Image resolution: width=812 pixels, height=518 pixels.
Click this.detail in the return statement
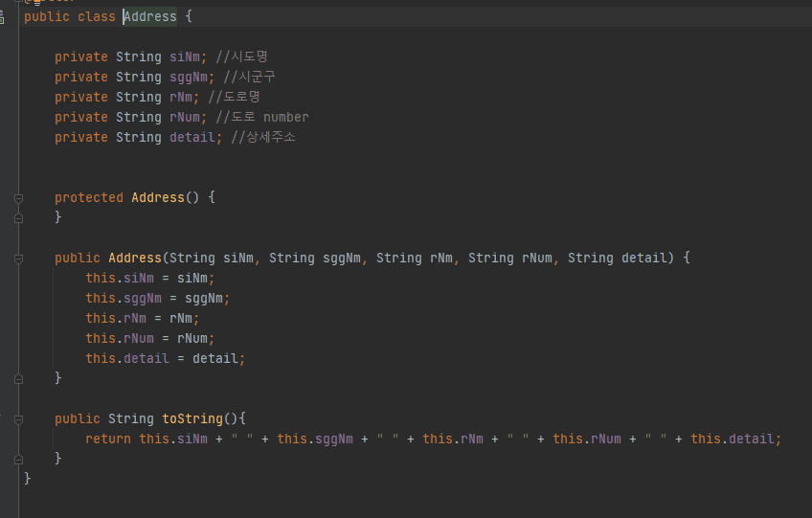(734, 439)
